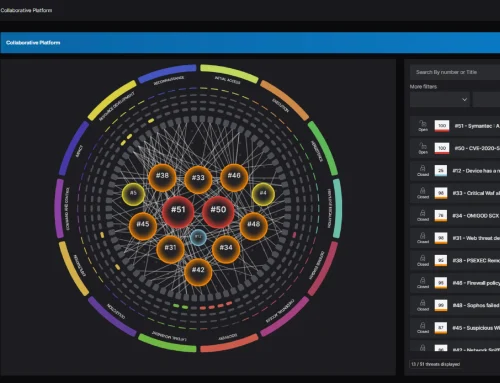Select threat node #50 in the graph

[x=218, y=212]
